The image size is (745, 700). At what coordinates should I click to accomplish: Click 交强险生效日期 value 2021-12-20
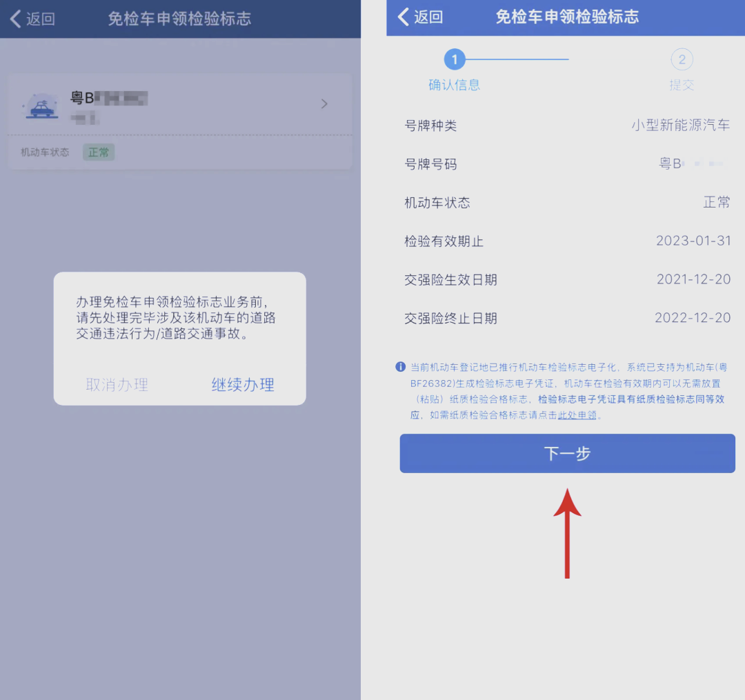click(693, 279)
